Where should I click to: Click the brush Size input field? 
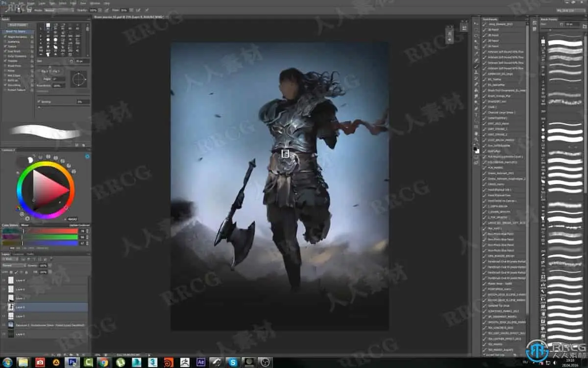tap(82, 61)
